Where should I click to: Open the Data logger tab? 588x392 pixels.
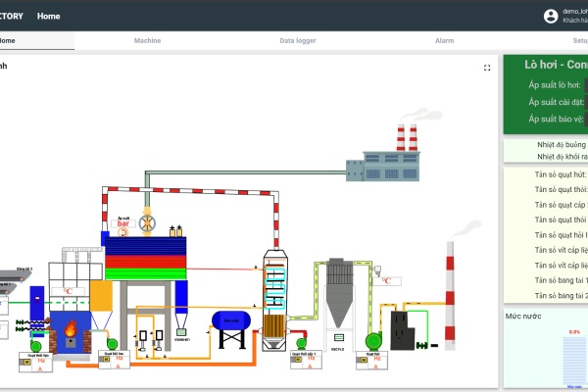(x=298, y=41)
